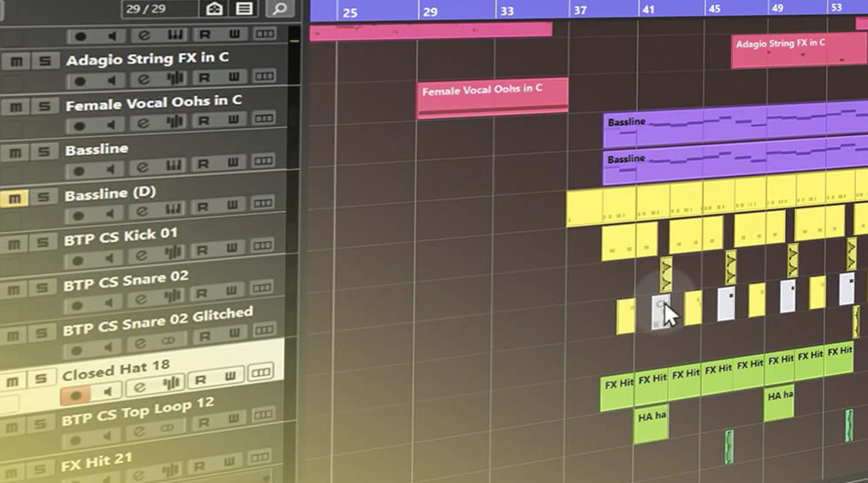Click bar 29 on the timeline ruler
Viewport: 868px width, 483px height.
point(430,11)
